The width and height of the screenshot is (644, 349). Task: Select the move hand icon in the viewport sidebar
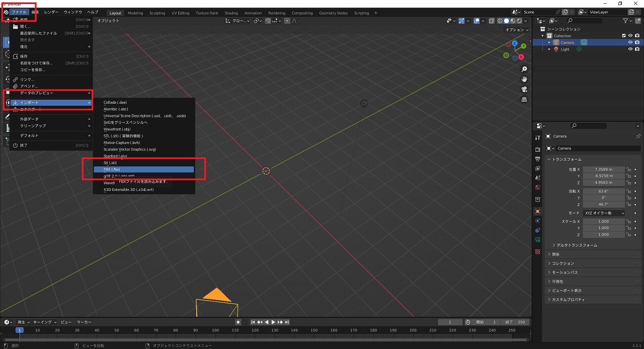pos(525,79)
